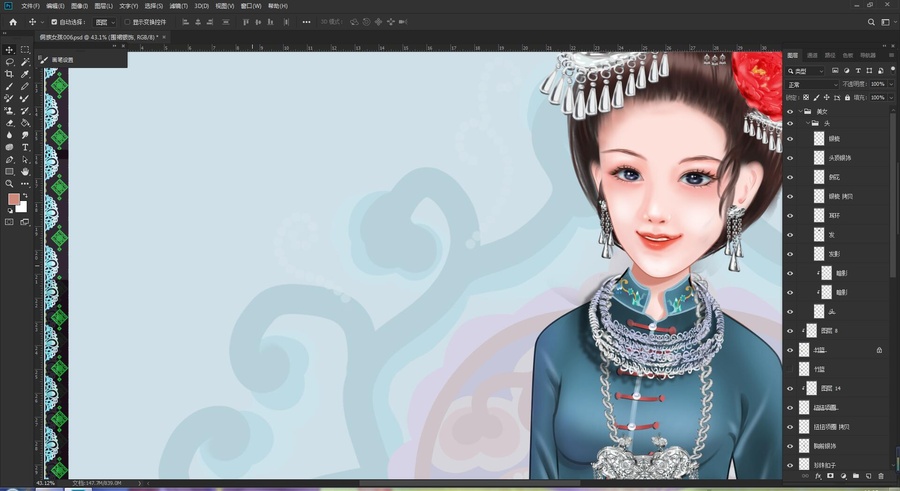
Task: Open the opacity 100% dropdown arrow
Action: click(x=891, y=84)
